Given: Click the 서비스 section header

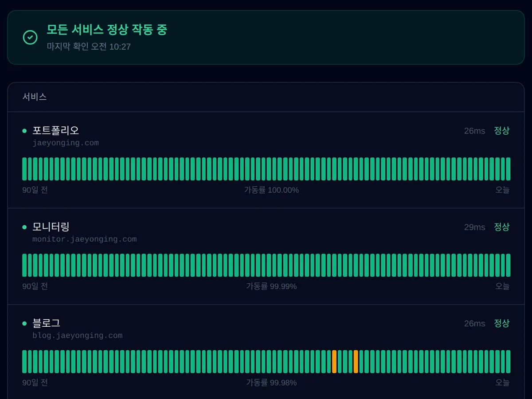Looking at the screenshot, I should [35, 97].
